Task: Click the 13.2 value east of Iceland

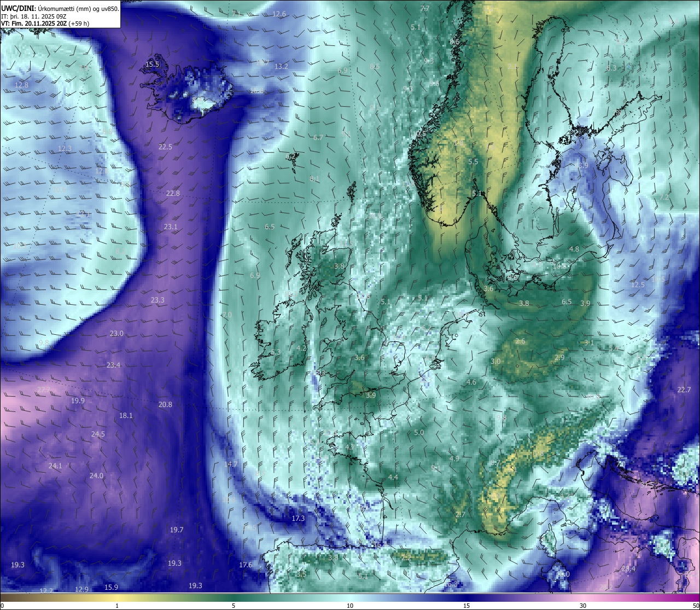Action: 281,66
